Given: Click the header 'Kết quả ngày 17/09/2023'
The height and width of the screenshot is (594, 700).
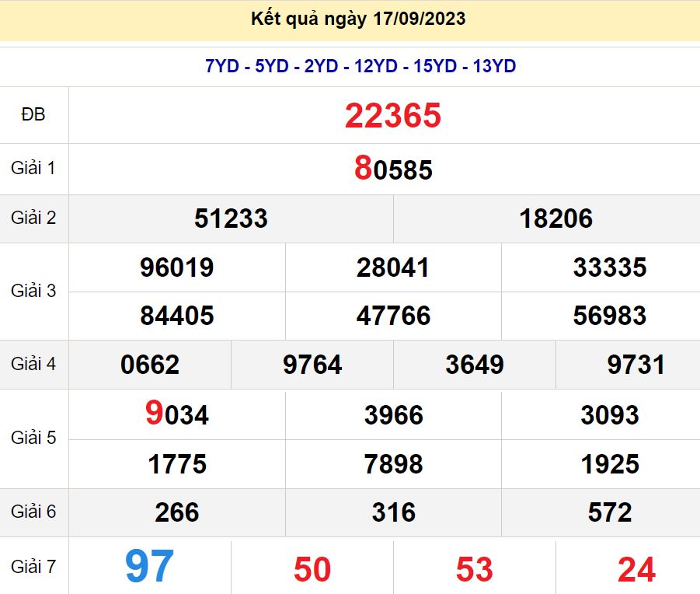Looking at the screenshot, I should 358,19.
